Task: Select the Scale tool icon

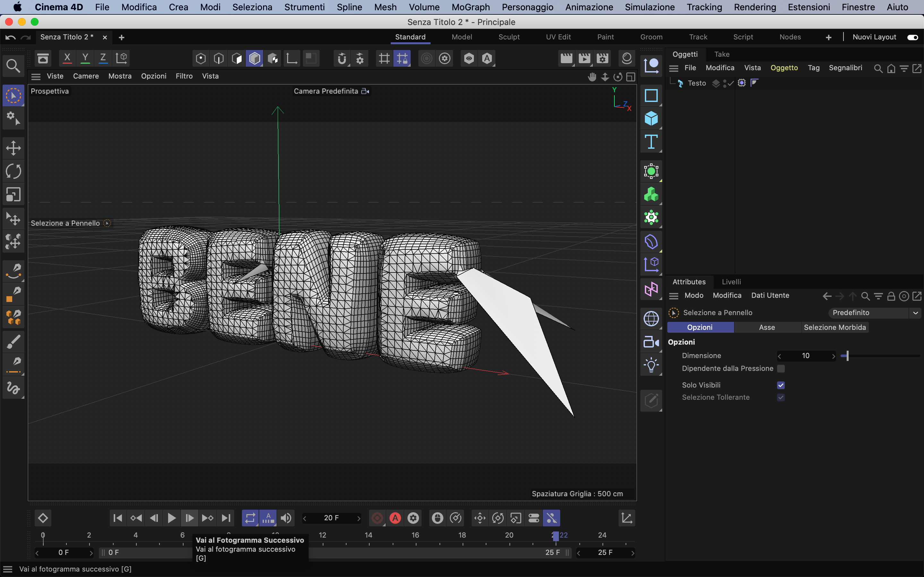Action: (x=13, y=195)
